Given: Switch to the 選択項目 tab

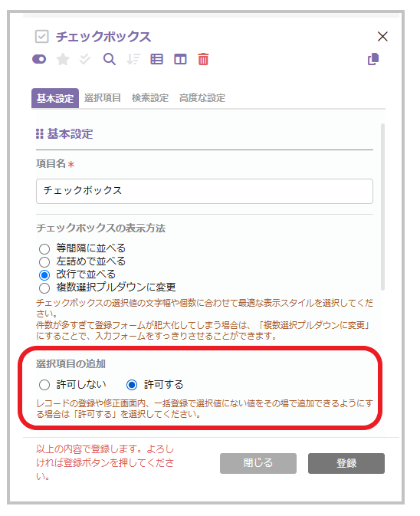Looking at the screenshot, I should [x=103, y=97].
